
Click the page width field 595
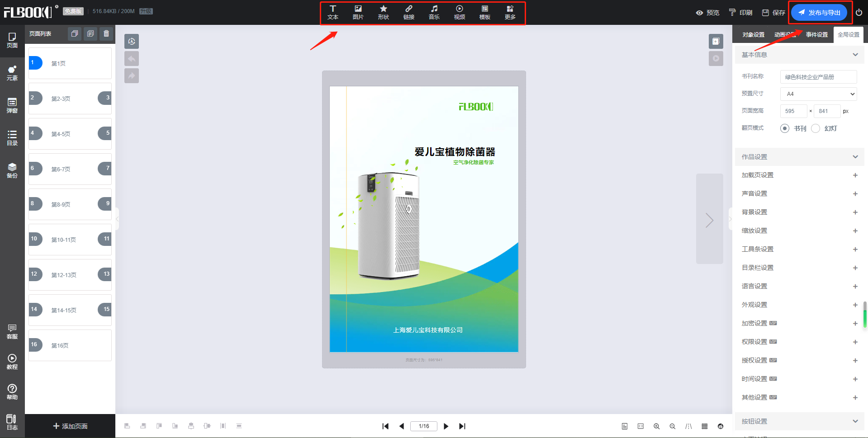(x=794, y=111)
